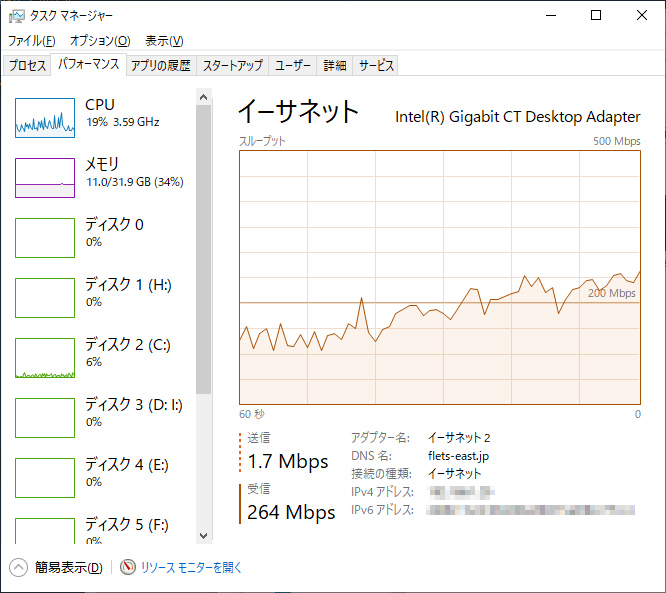666x593 pixels.
Task: Collapse view with 簡易表示 chevron icon
Action: point(19,567)
